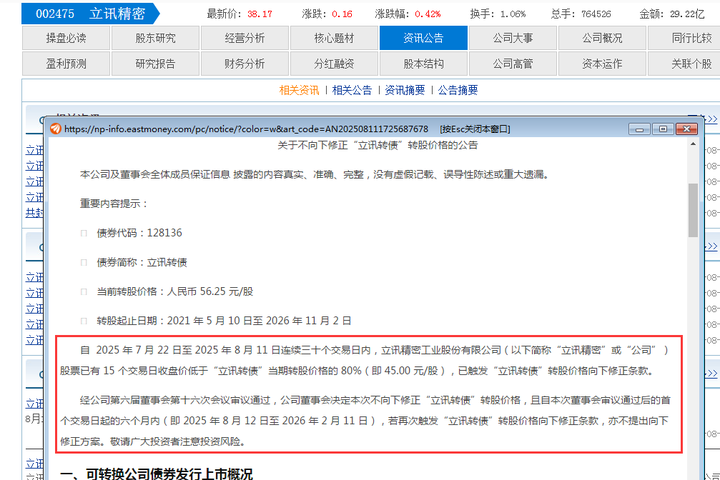Click the popup window's browser icon
This screenshot has width=720, height=480.
56,129
